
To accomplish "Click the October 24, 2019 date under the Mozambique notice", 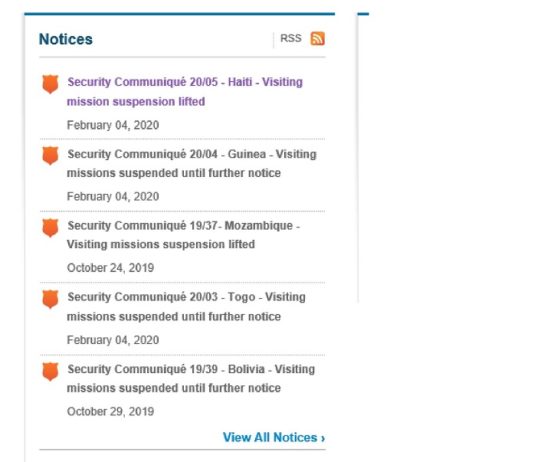I will coord(110,268).
